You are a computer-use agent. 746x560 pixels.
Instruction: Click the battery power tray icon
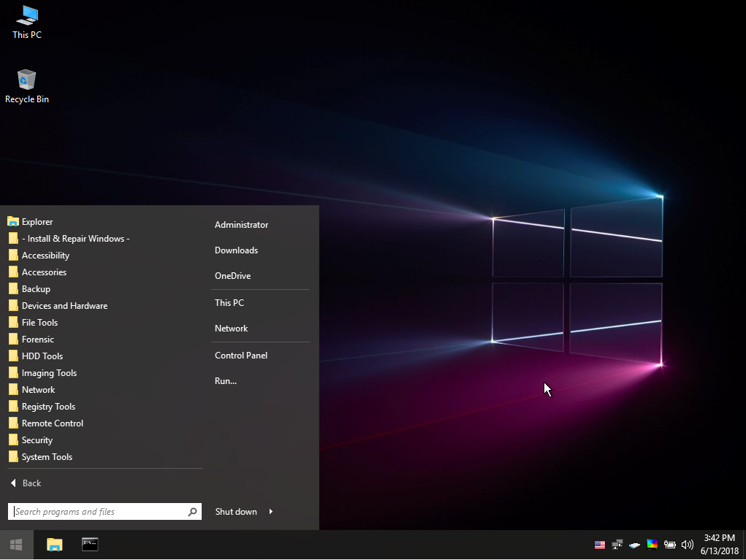(x=669, y=545)
